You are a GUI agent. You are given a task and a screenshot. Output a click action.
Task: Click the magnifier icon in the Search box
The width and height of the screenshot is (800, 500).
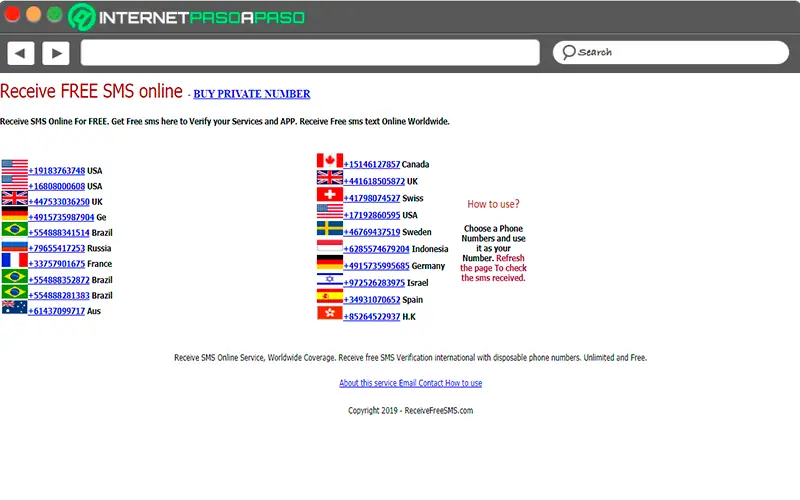pos(568,52)
